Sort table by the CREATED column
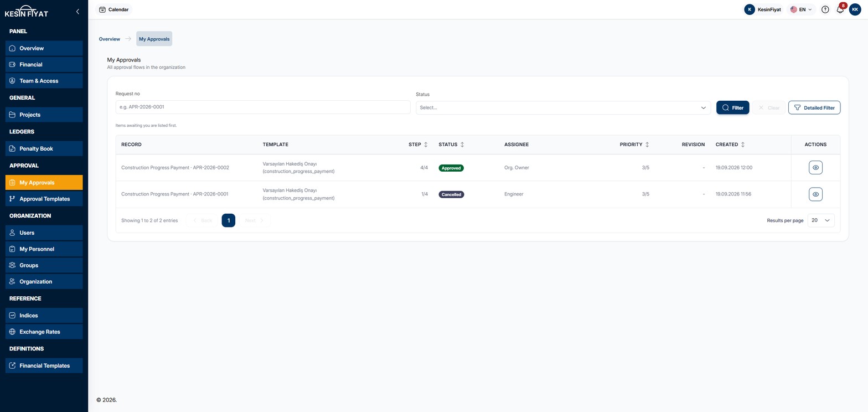Image resolution: width=868 pixels, height=412 pixels. click(730, 145)
